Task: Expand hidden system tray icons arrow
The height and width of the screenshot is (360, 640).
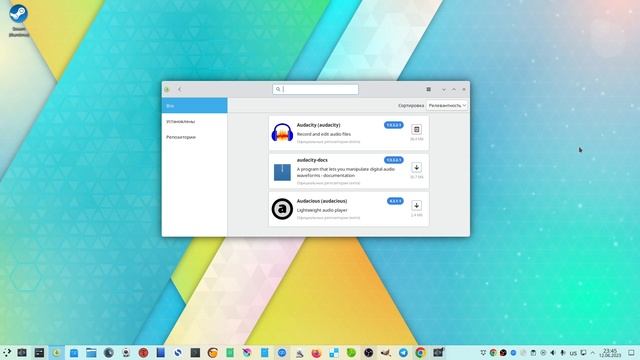Action: (593, 353)
